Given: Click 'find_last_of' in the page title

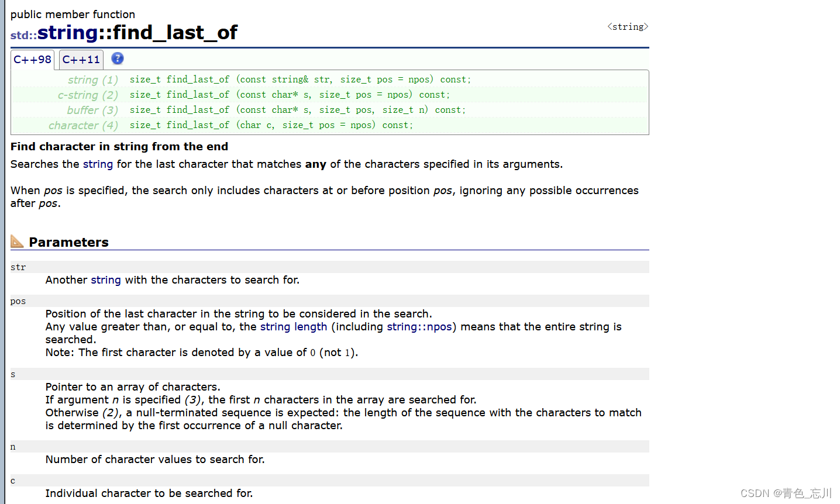Looking at the screenshot, I should tap(175, 33).
